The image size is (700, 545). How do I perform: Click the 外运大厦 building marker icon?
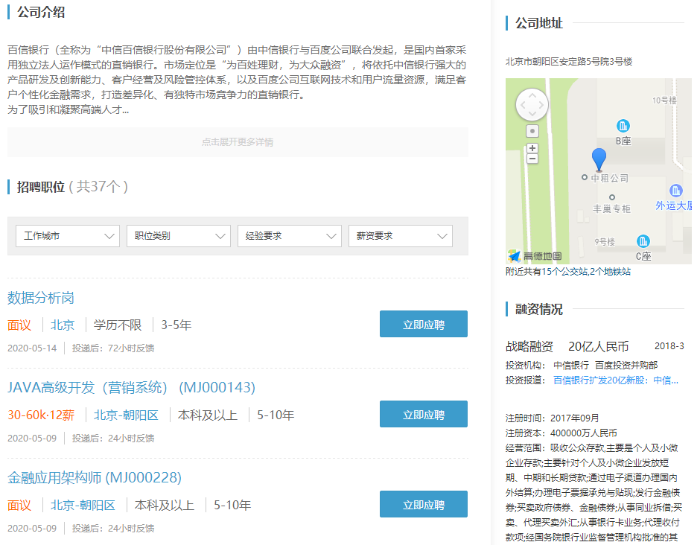pos(676,191)
